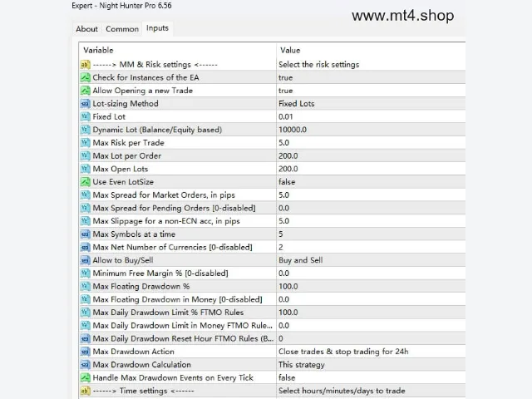Select the 'Select hours/minutes/days to trade' cell

(371, 391)
